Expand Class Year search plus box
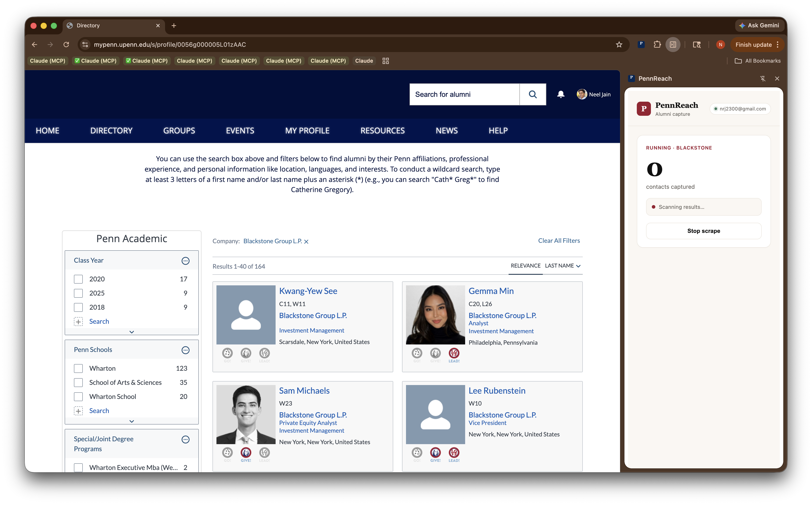 pyautogui.click(x=78, y=322)
